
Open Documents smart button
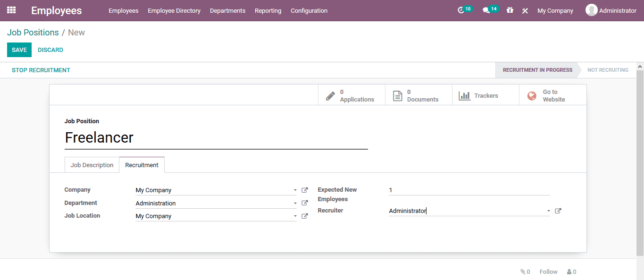[x=418, y=95]
